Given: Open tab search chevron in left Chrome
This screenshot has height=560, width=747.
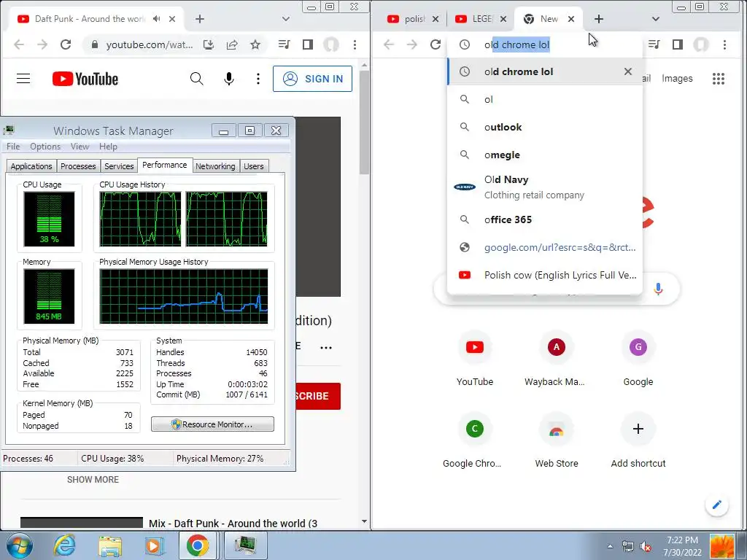Looking at the screenshot, I should point(286,19).
